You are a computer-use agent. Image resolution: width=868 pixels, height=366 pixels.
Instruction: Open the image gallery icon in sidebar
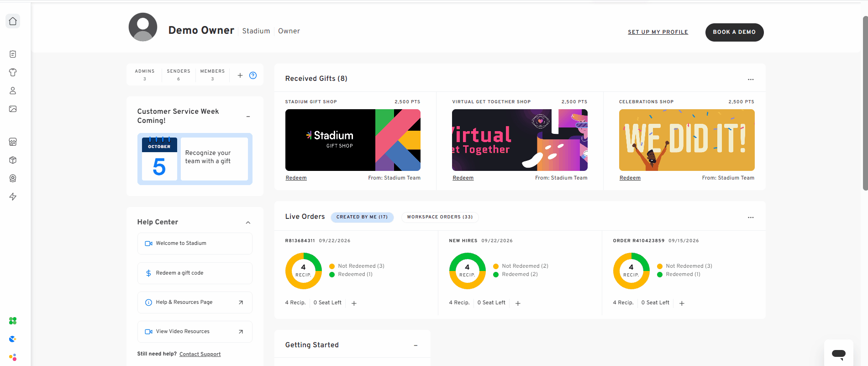click(13, 109)
